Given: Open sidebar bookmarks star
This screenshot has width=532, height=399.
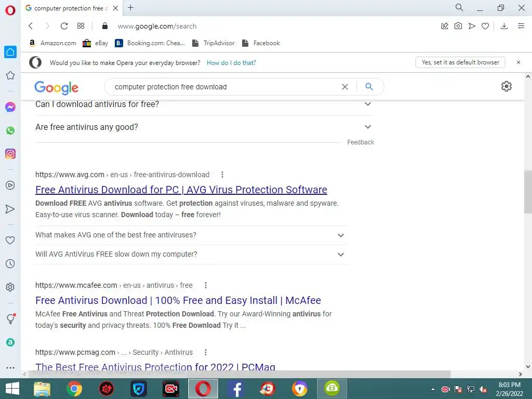Looking at the screenshot, I should point(10,75).
